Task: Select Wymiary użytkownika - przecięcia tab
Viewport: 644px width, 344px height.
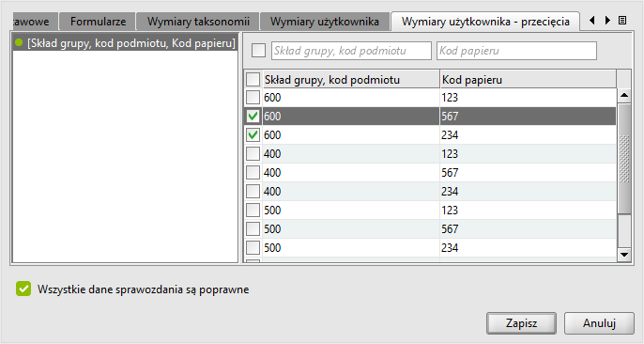Action: click(x=485, y=22)
